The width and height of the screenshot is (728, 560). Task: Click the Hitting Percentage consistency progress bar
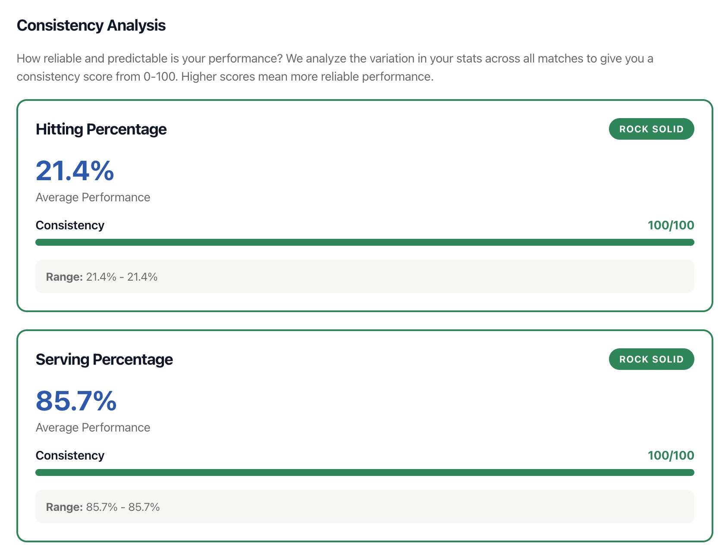[364, 242]
